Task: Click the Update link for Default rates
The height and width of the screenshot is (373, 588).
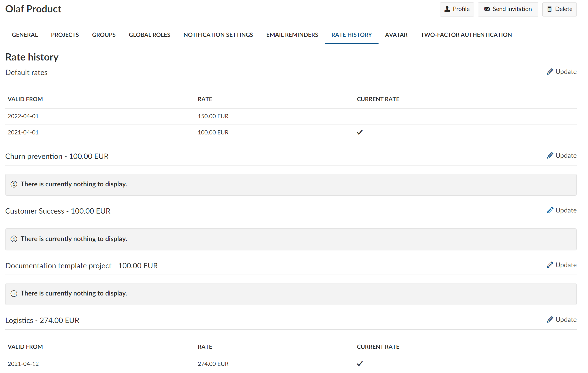Action: [x=562, y=71]
